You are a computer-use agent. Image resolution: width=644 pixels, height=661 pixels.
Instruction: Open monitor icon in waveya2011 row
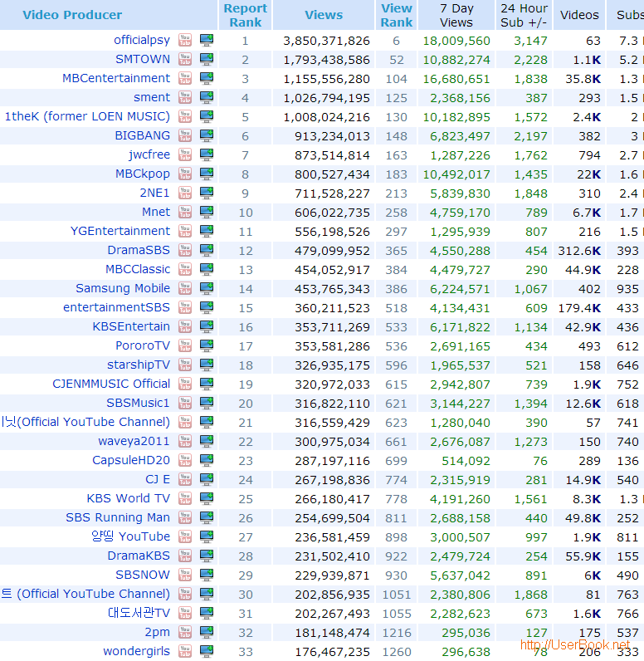[x=207, y=442]
